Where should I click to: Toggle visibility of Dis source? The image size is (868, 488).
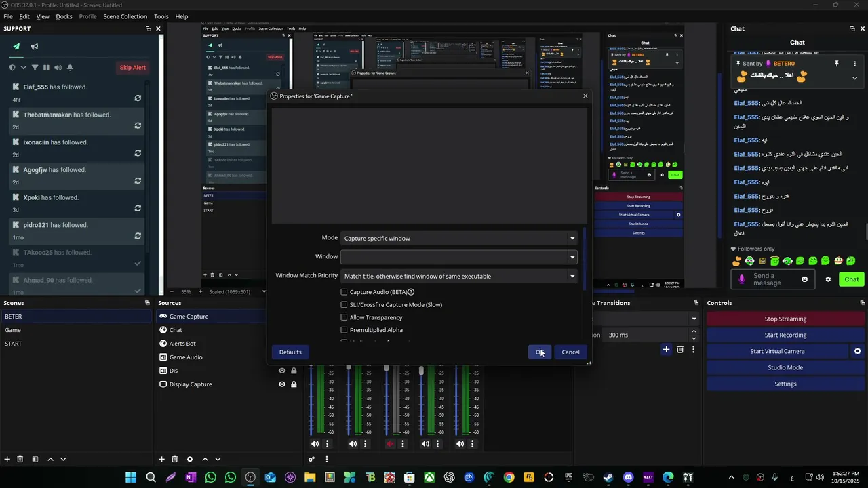coord(282,371)
